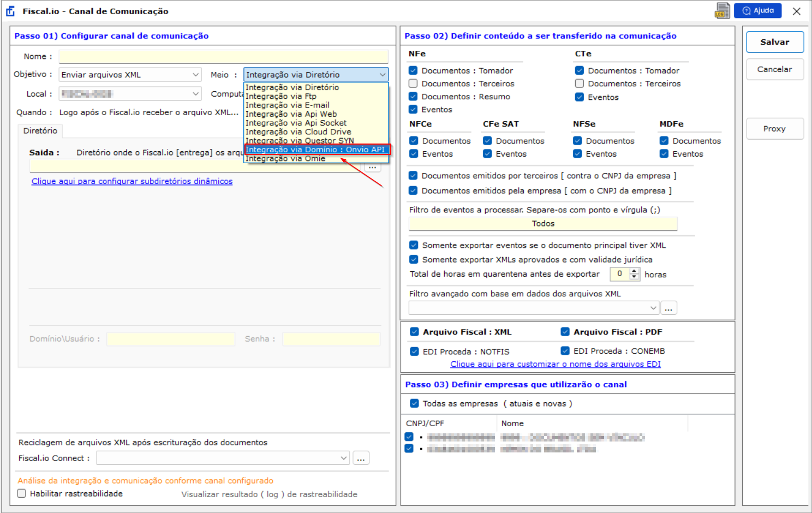Screen dimensions: 812x513
Task: Open the link to customize EDI file names
Action: point(556,364)
